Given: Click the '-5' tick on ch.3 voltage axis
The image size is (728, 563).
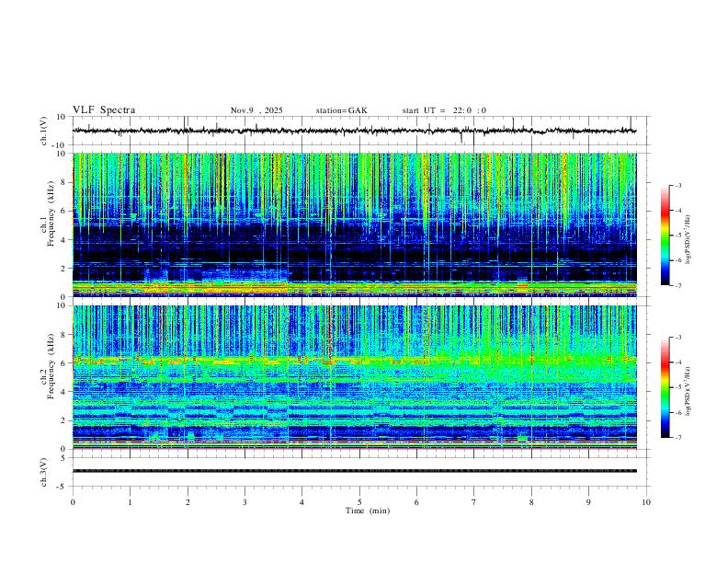Looking at the screenshot, I should (x=63, y=487).
